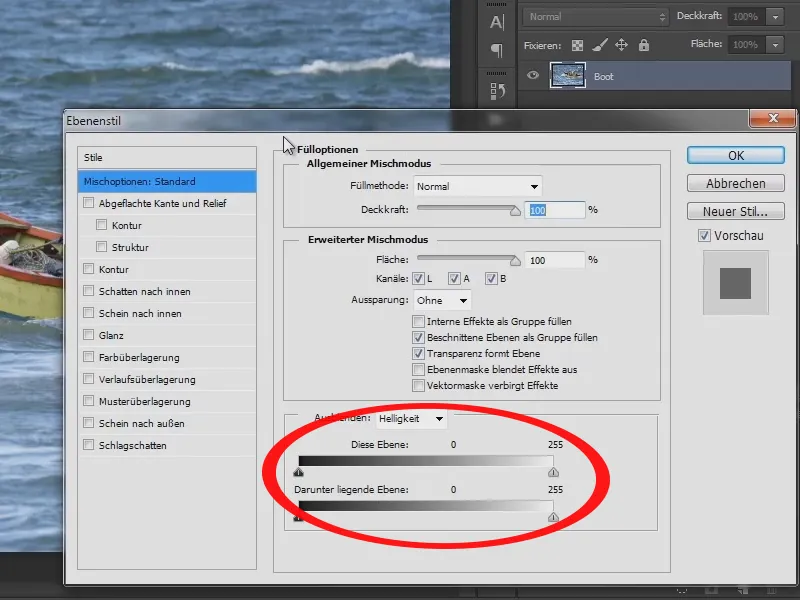Enable Schatten nach innen
The width and height of the screenshot is (800, 600).
tap(88, 291)
